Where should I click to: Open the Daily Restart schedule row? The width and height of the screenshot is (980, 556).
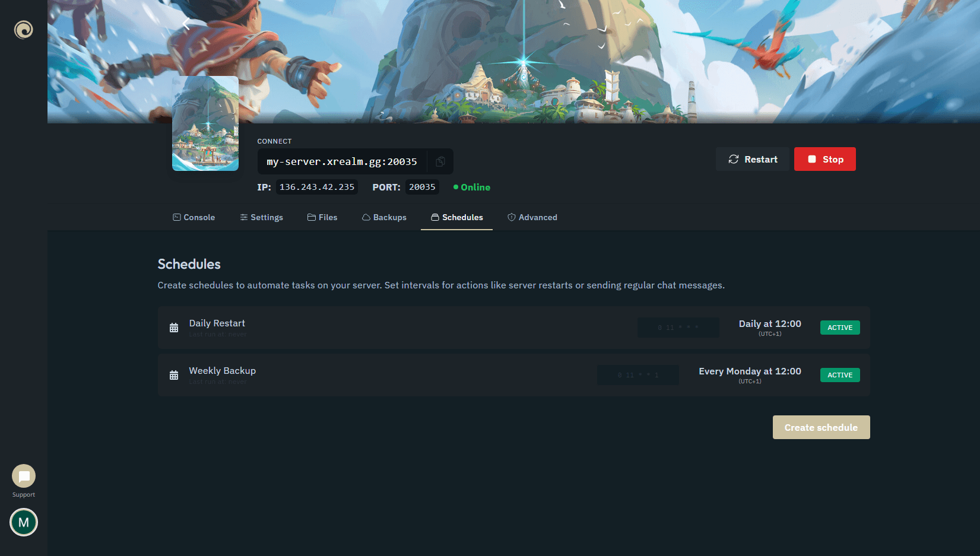[x=416, y=328]
